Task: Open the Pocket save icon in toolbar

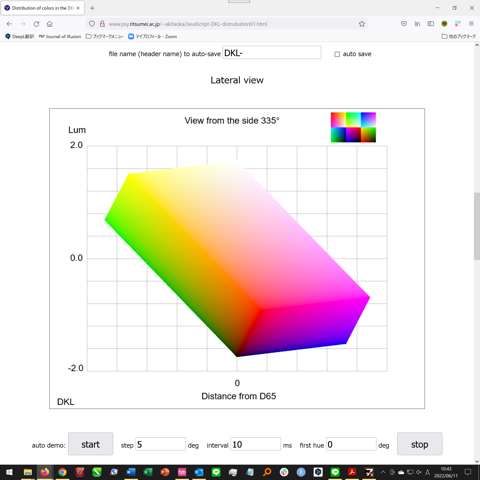Action: coord(404,24)
